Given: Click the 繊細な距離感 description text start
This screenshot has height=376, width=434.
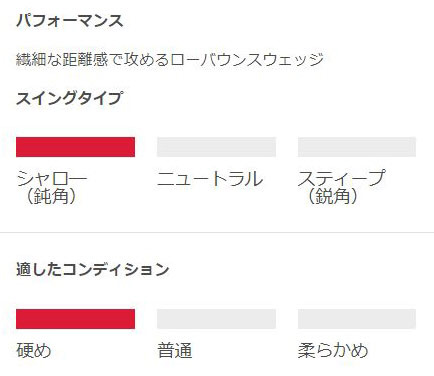Looking at the screenshot, I should pos(62,60).
